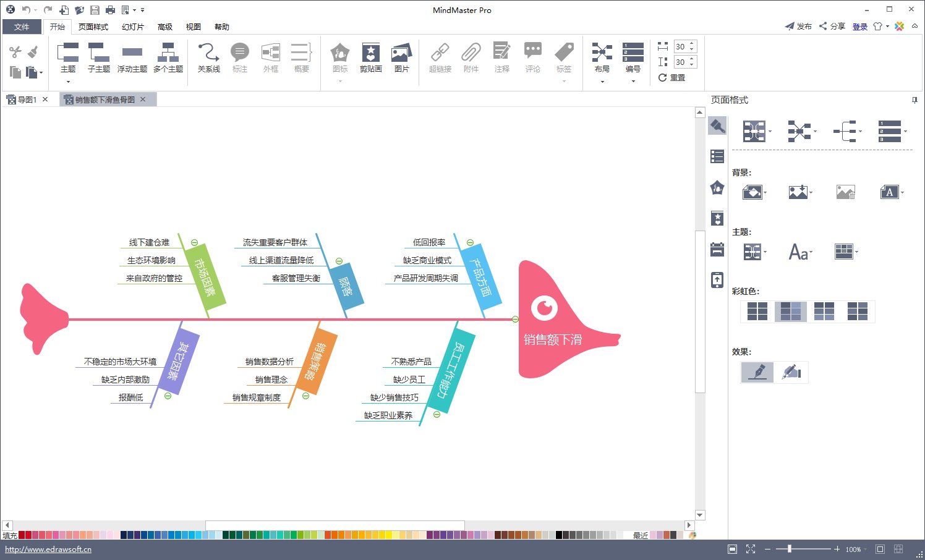Insert a relationship line (关系线)
Viewport: 925px width, 560px height.
208,58
